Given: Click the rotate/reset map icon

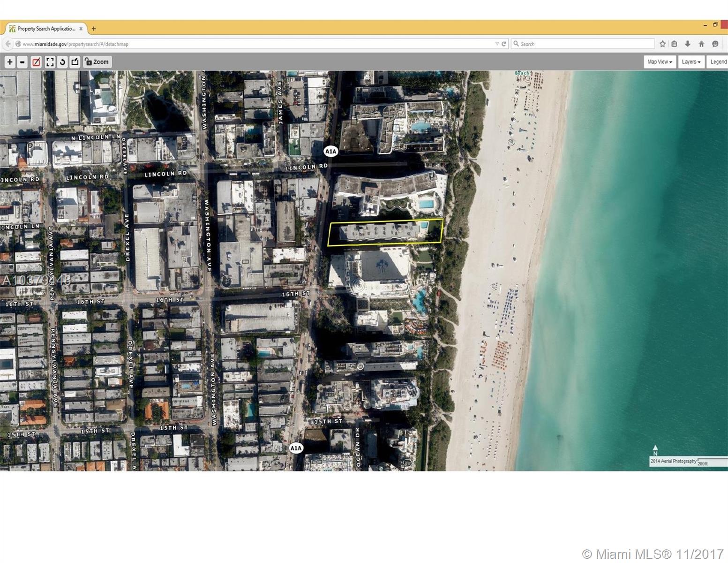Looking at the screenshot, I should click(x=62, y=62).
